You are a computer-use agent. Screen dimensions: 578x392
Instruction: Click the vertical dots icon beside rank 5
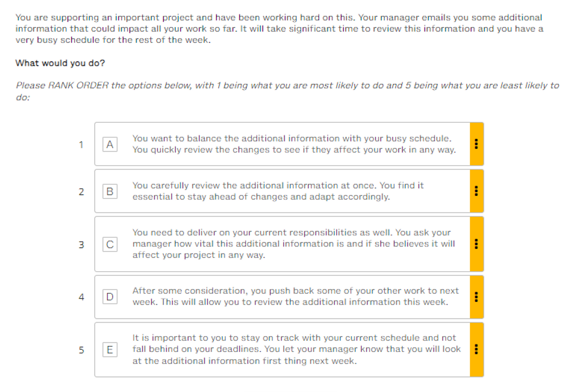point(476,349)
